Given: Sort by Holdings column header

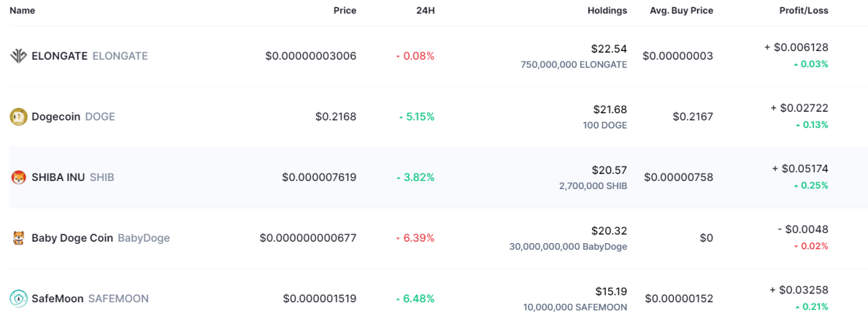Looking at the screenshot, I should 607,10.
